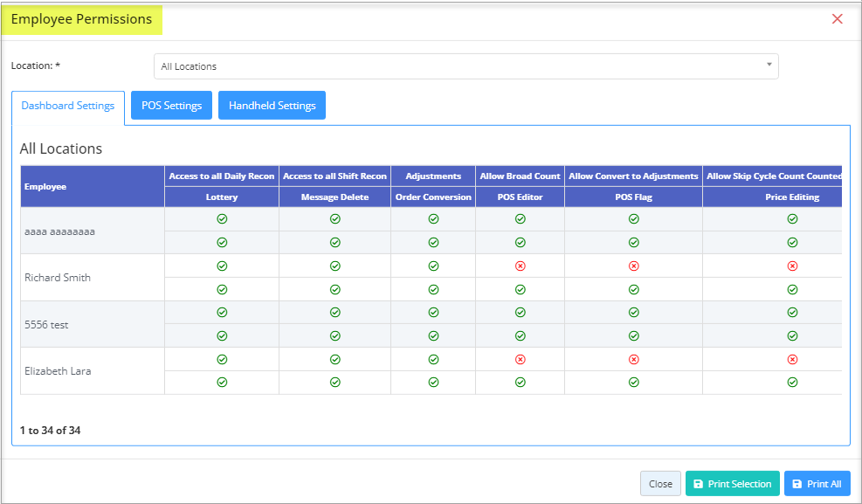Click Elizabeth Lara's Lottery checkmark
862x504 pixels.
coord(222,382)
